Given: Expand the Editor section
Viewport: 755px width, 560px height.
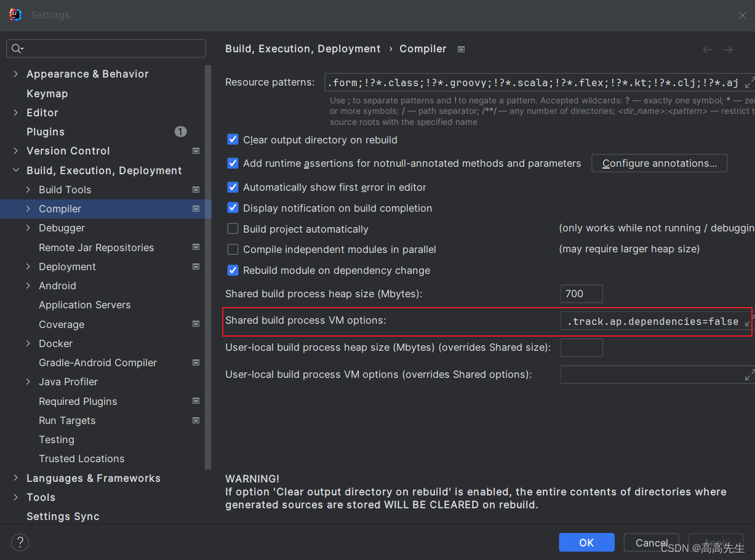Looking at the screenshot, I should tap(15, 113).
